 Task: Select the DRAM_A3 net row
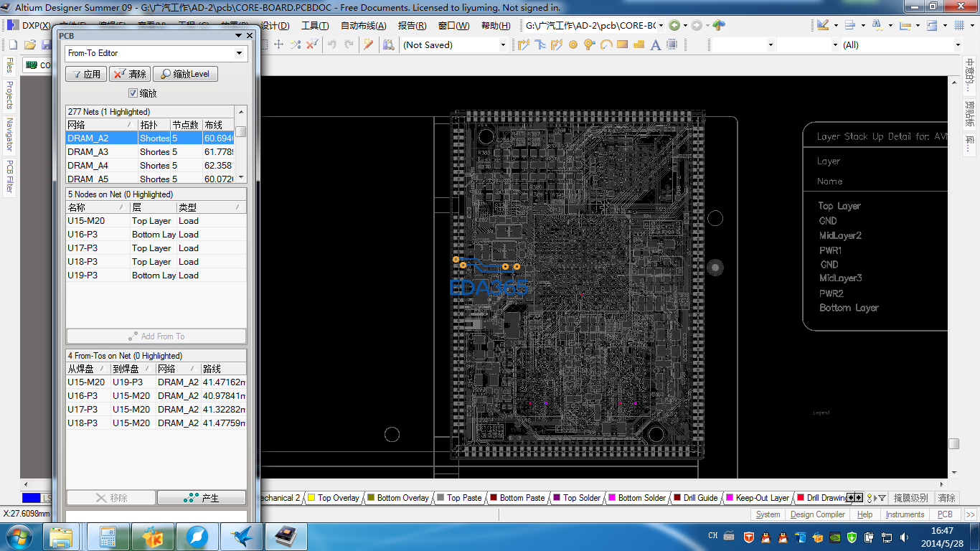click(88, 152)
